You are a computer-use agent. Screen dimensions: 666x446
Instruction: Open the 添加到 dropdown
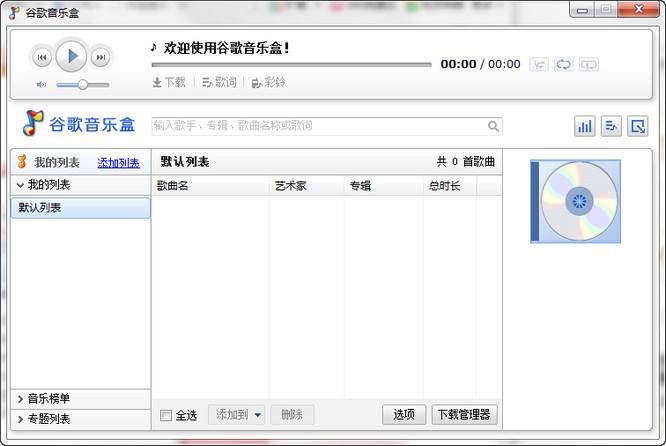click(237, 415)
